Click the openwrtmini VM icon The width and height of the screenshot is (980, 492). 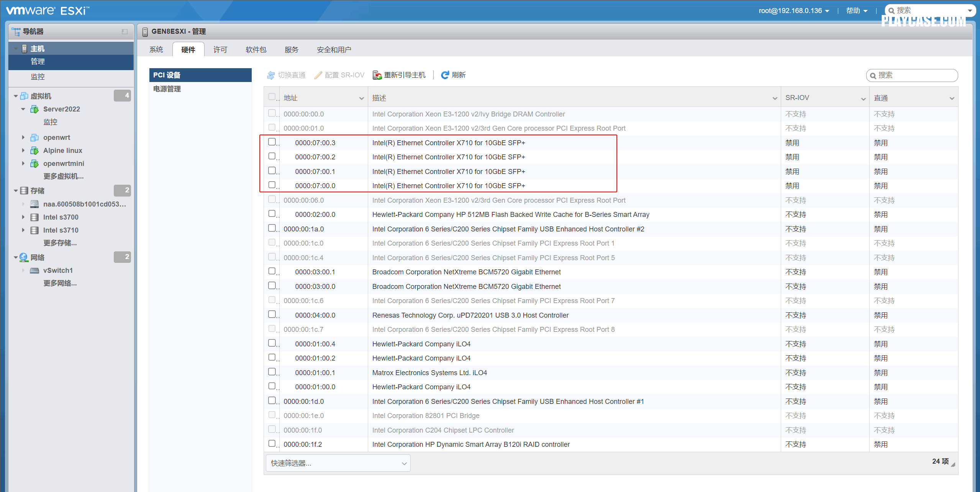click(34, 164)
